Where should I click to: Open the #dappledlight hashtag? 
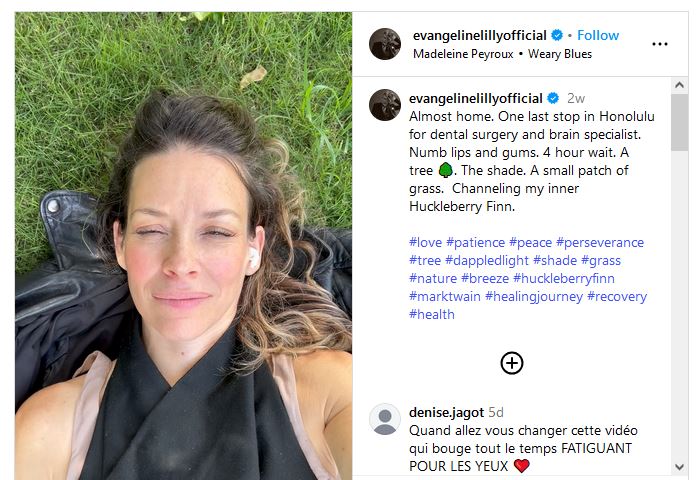point(487,260)
